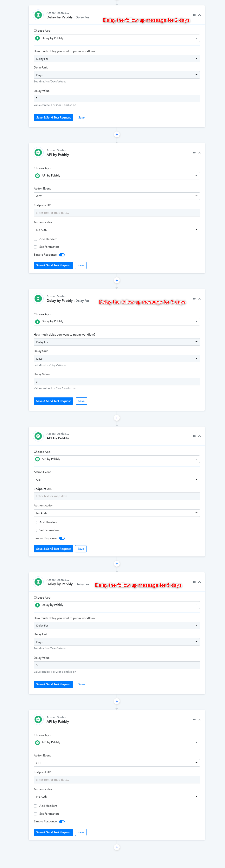The image size is (225, 868).
Task: Collapse the API step following the 5-day delay
Action: point(199,719)
